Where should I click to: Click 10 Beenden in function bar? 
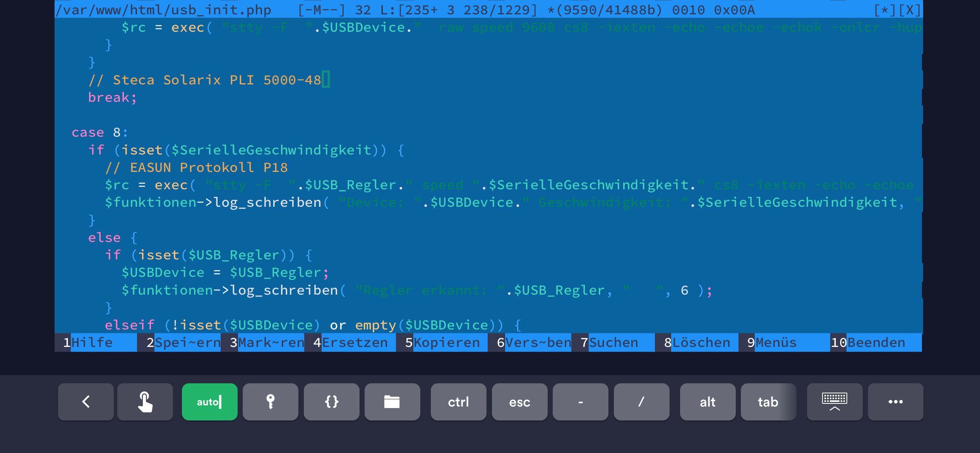(868, 343)
